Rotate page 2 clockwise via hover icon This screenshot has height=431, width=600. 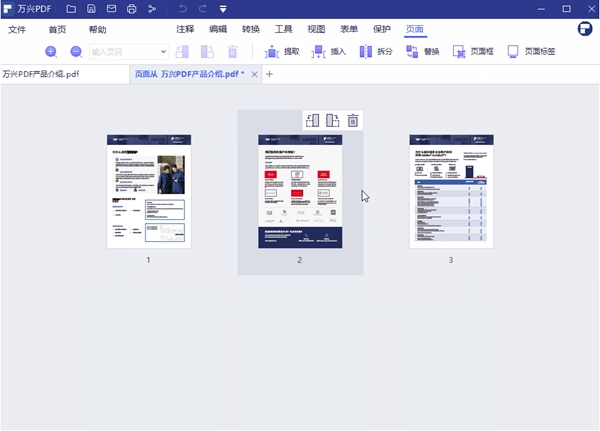tap(332, 121)
